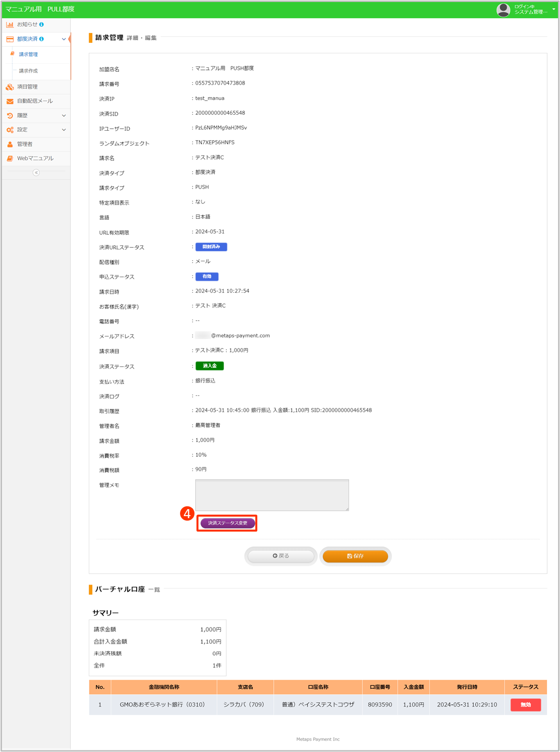Screen dimensions: 560x752
Task: Expand the 履歴 submenu
Action: pyautogui.click(x=64, y=116)
